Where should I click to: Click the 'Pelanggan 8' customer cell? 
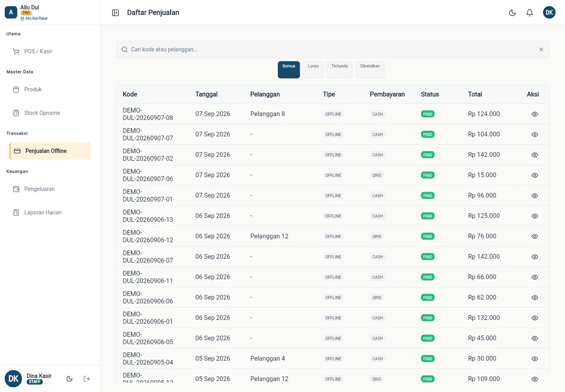coord(268,114)
